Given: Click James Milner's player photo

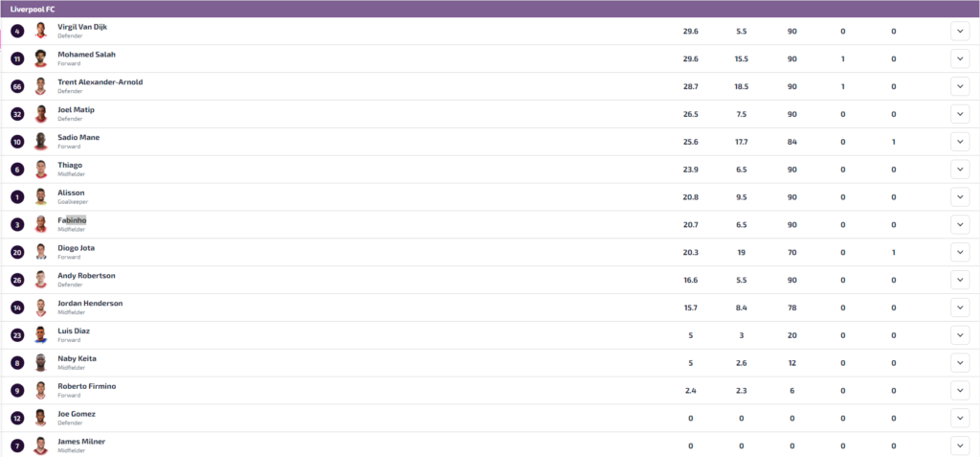Looking at the screenshot, I should pyautogui.click(x=40, y=446).
